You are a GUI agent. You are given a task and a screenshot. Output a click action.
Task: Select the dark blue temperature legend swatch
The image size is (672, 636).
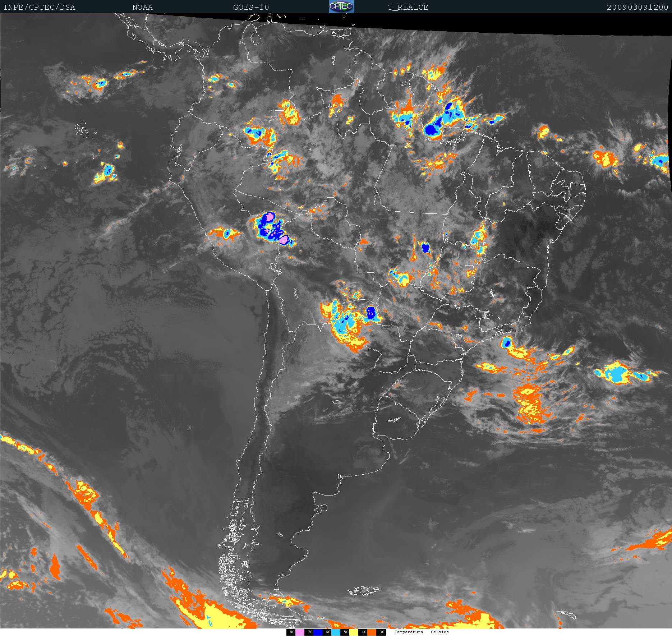pyautogui.click(x=318, y=632)
